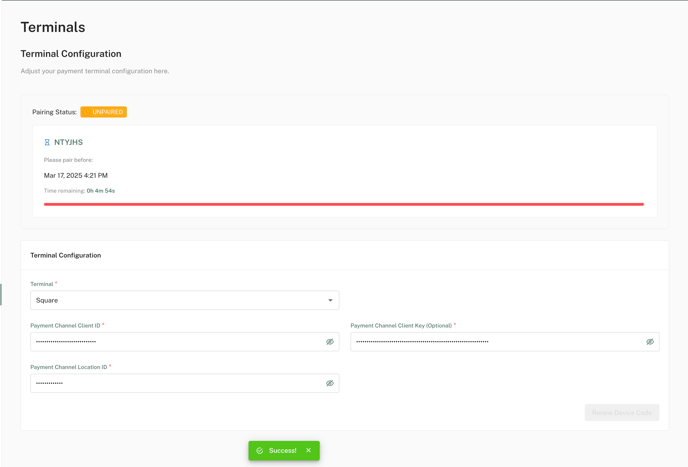Click the Success! toast message text
Image resolution: width=688 pixels, height=467 pixels.
click(x=283, y=451)
